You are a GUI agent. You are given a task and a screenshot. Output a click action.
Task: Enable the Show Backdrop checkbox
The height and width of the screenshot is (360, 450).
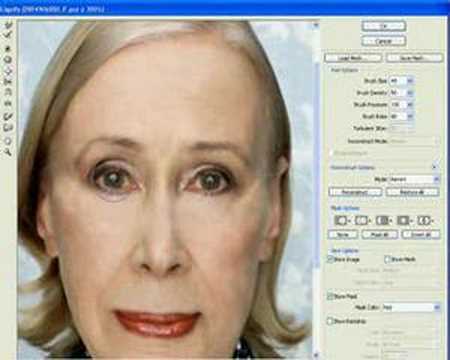(331, 321)
